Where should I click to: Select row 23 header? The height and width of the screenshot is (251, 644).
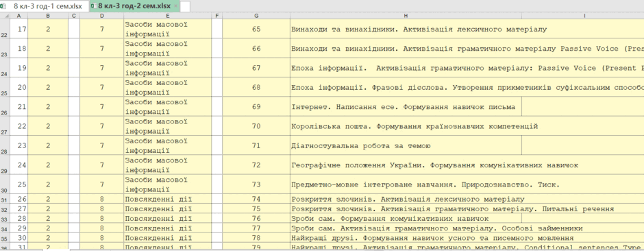(5, 48)
